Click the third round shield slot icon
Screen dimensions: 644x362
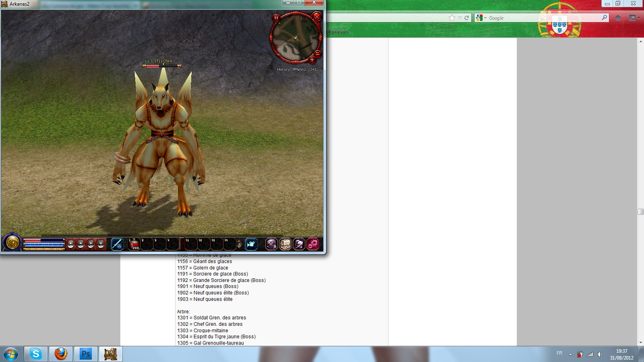(x=91, y=244)
